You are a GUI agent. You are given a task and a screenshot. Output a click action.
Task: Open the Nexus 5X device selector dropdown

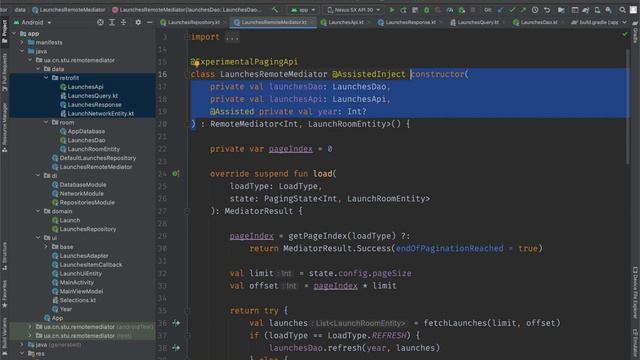(354, 9)
